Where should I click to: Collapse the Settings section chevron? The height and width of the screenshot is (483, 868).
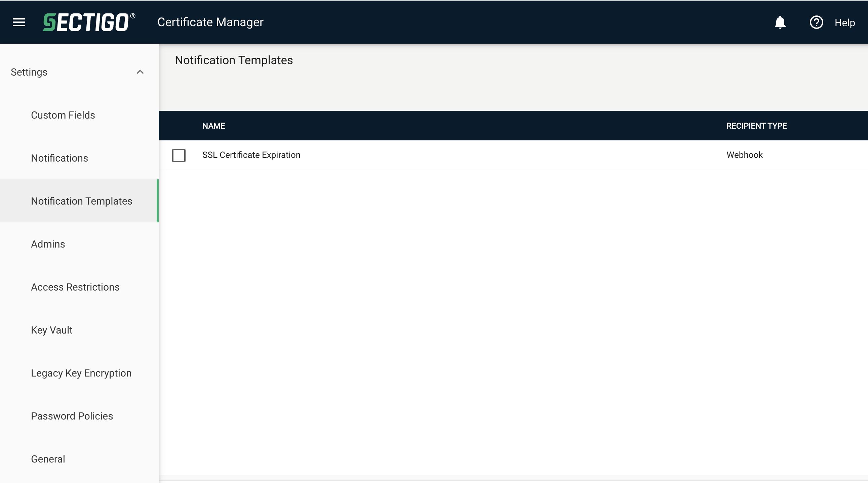click(x=140, y=72)
